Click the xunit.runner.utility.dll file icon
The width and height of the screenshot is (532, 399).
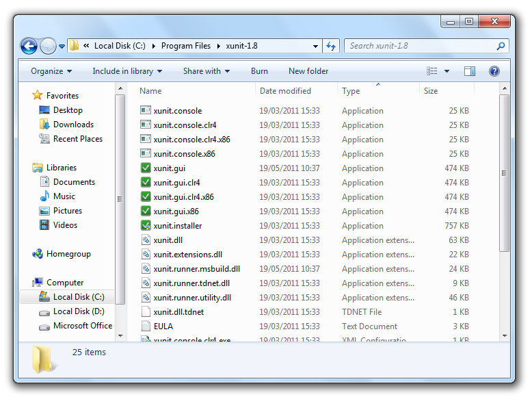coord(146,297)
